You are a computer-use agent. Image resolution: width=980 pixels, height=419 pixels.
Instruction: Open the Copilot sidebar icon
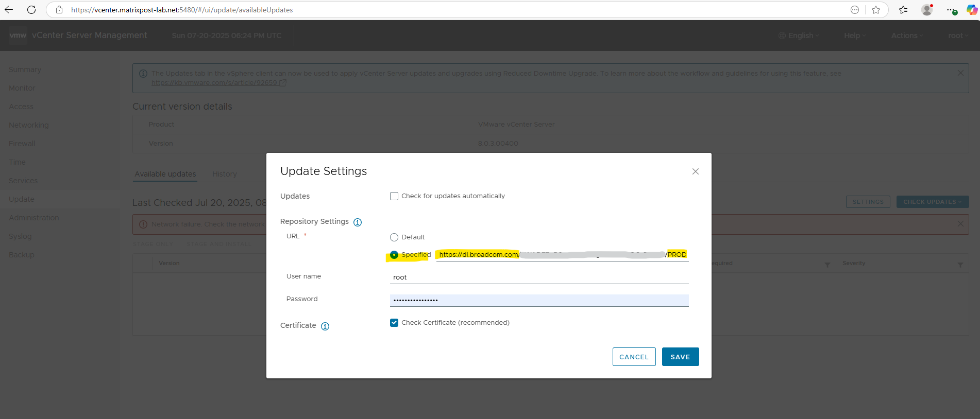(x=972, y=10)
